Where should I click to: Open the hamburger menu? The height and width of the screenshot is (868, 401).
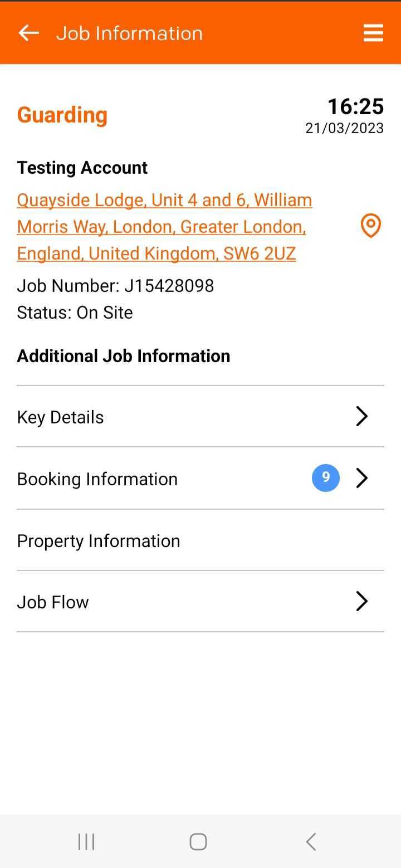[x=373, y=33]
